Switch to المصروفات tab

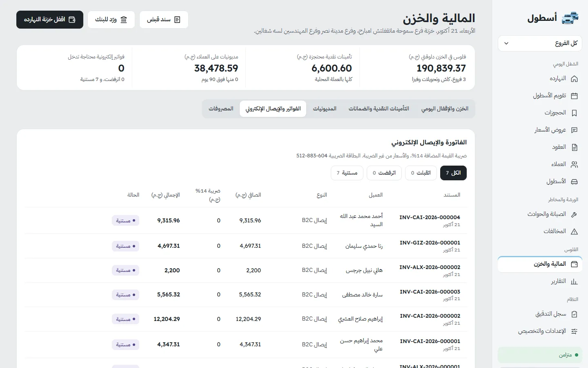click(x=221, y=109)
